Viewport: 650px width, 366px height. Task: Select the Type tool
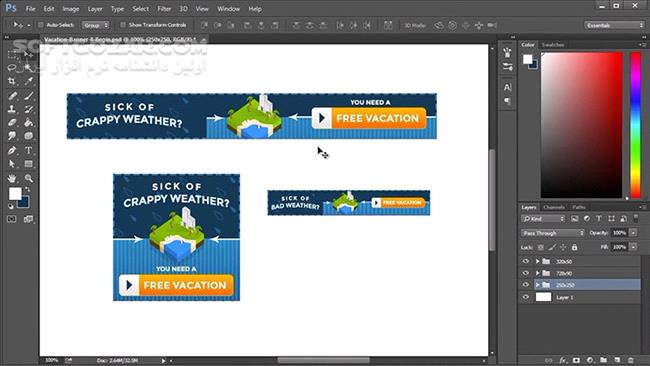tap(29, 150)
